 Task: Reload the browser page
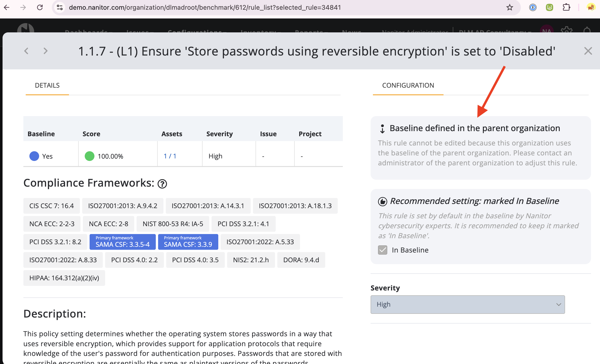tap(40, 8)
